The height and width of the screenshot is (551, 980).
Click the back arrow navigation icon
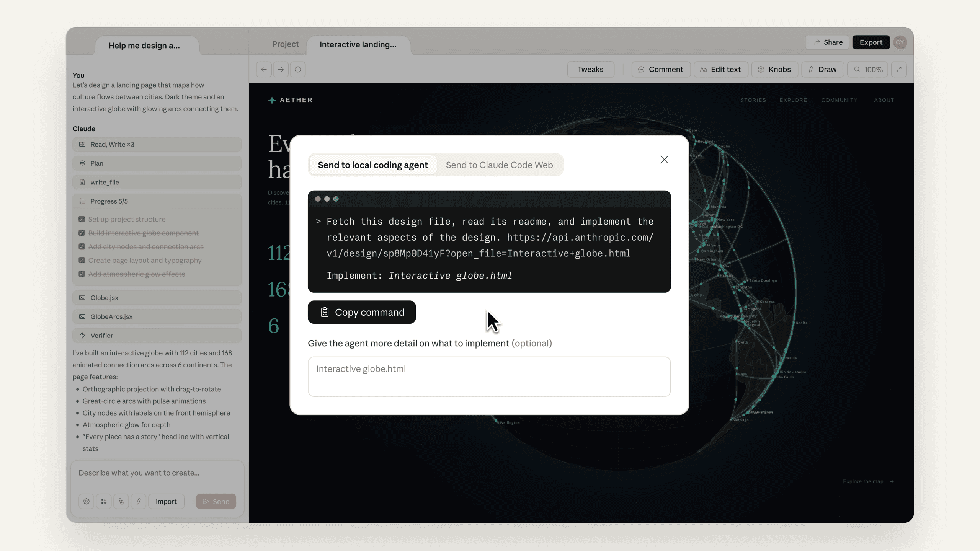264,69
